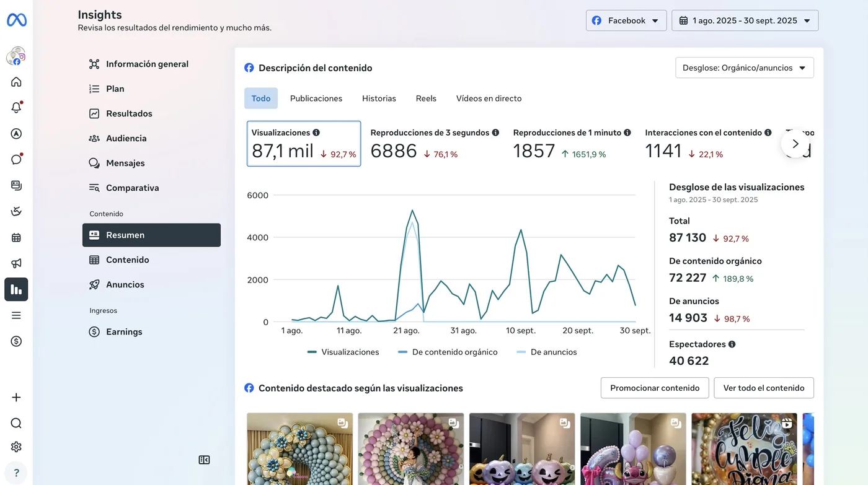Click Promocionar contenido button

[x=655, y=388]
